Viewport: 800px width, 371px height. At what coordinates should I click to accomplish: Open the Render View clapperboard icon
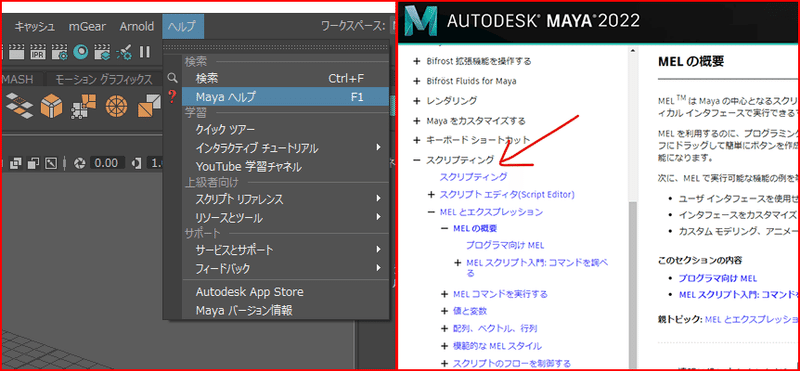[17, 51]
